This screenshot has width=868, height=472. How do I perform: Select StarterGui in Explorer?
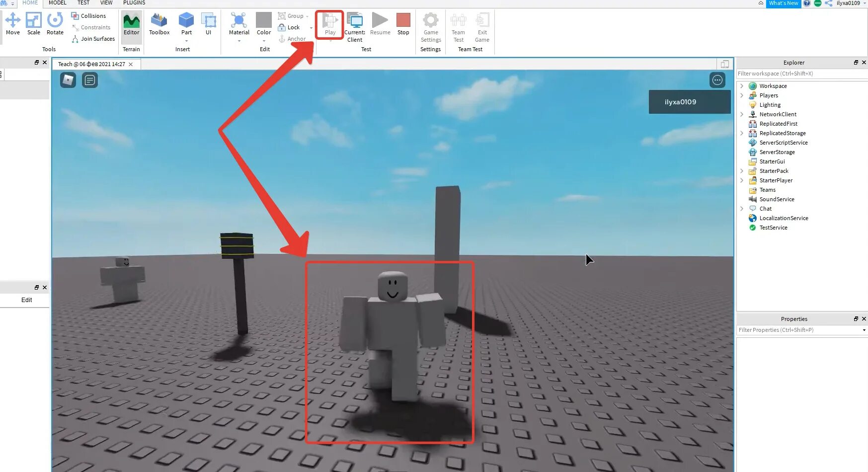pyautogui.click(x=772, y=161)
